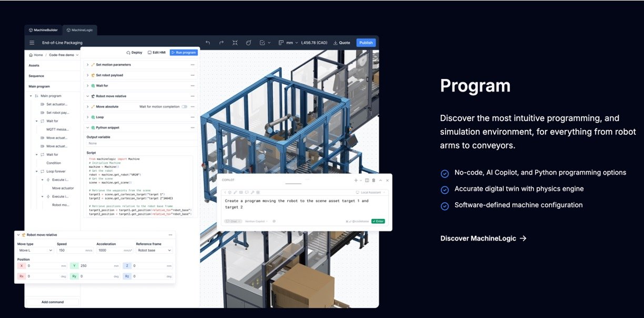The width and height of the screenshot is (644, 318).
Task: Collapse the Python snippet section
Action: (87, 127)
